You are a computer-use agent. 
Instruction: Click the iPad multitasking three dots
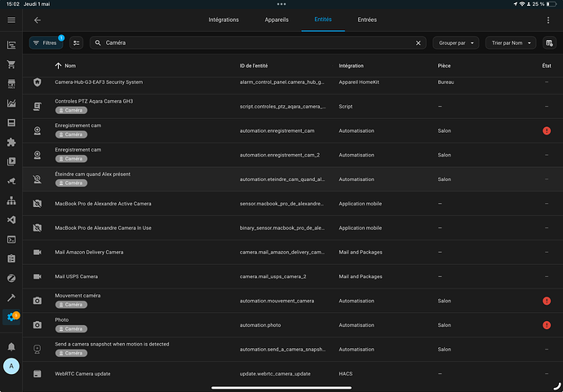pyautogui.click(x=281, y=4)
